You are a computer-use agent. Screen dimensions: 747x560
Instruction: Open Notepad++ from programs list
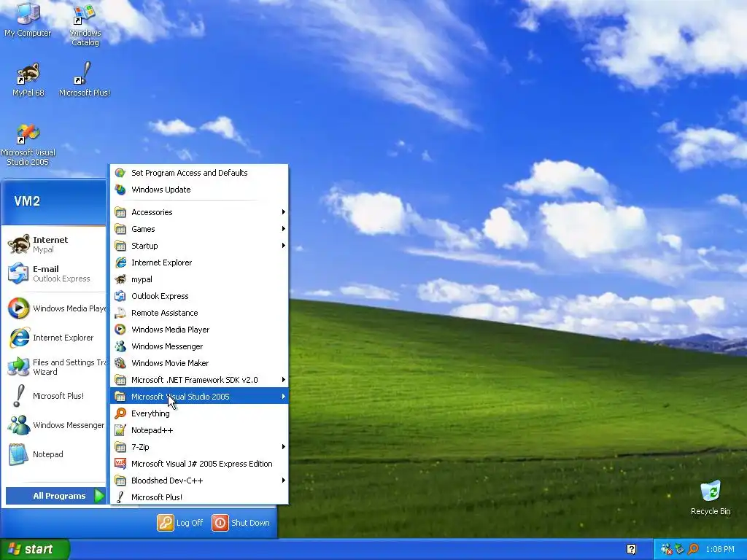[199, 430]
